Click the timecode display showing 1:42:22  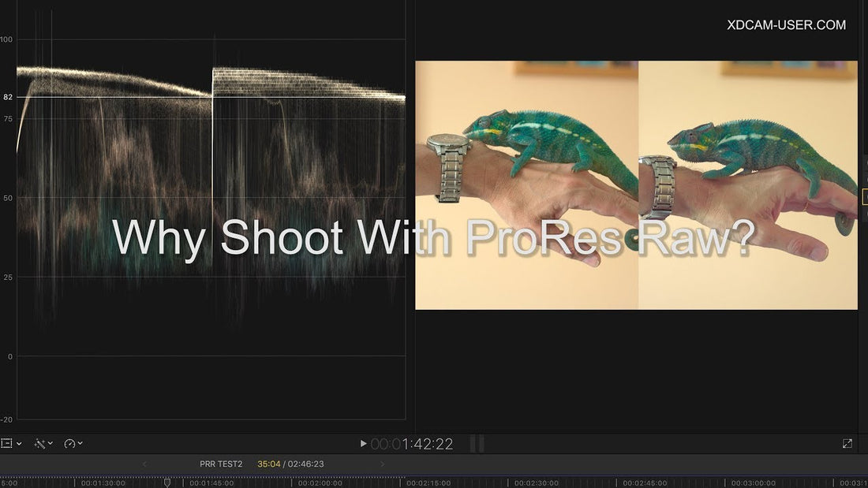[x=410, y=443]
